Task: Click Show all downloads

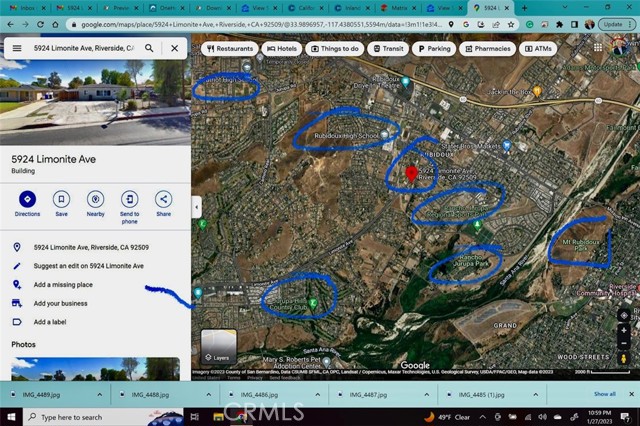Action: click(604, 394)
